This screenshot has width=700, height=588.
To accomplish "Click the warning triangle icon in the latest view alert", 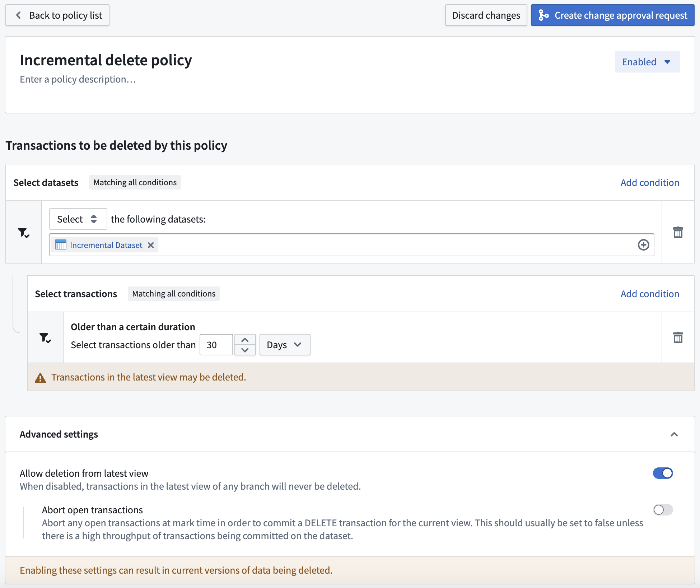I will coord(40,378).
